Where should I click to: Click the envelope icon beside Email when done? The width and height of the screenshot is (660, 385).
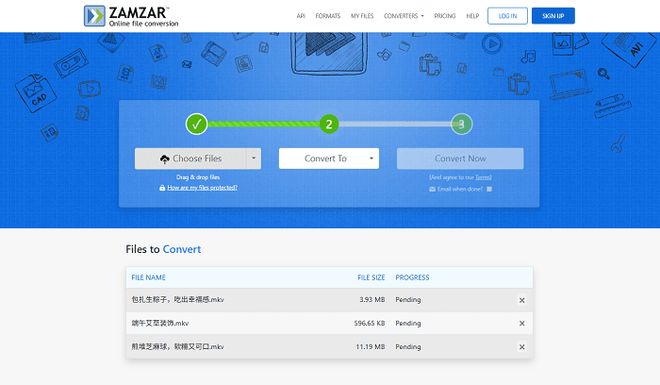pos(432,189)
